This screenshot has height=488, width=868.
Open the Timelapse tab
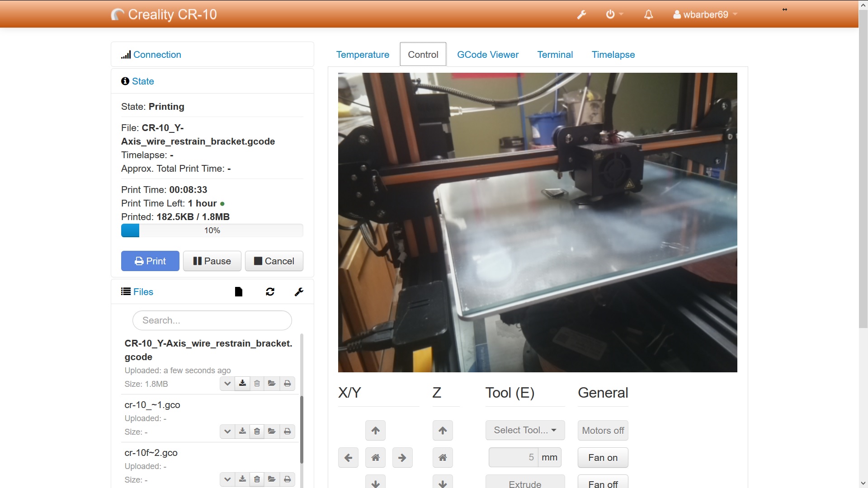click(x=613, y=55)
